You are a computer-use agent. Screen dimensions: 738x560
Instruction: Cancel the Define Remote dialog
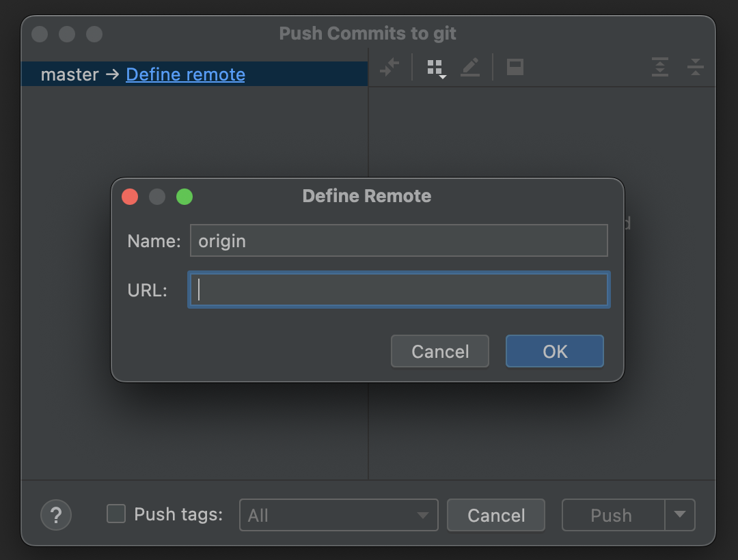[440, 351]
